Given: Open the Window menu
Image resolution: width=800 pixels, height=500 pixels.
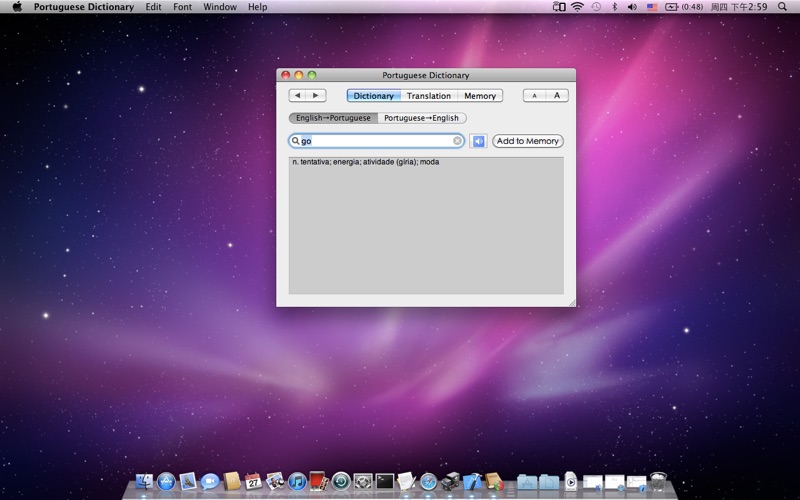Looking at the screenshot, I should point(220,7).
